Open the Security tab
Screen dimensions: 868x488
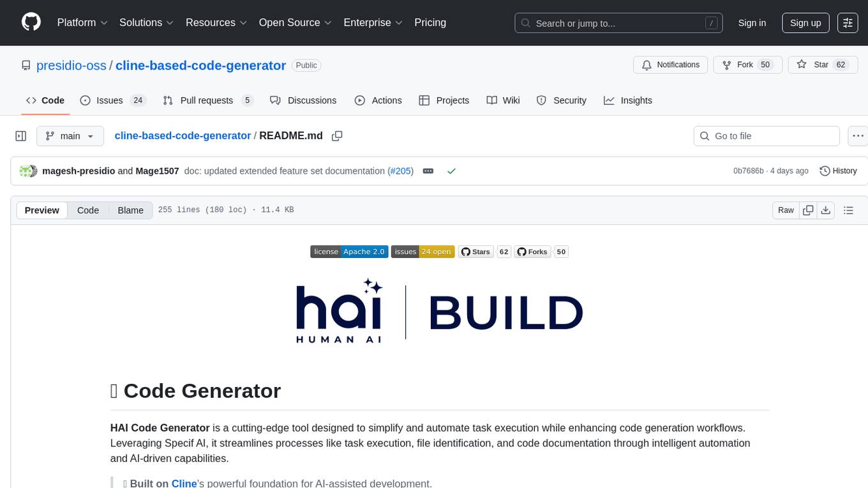click(562, 100)
